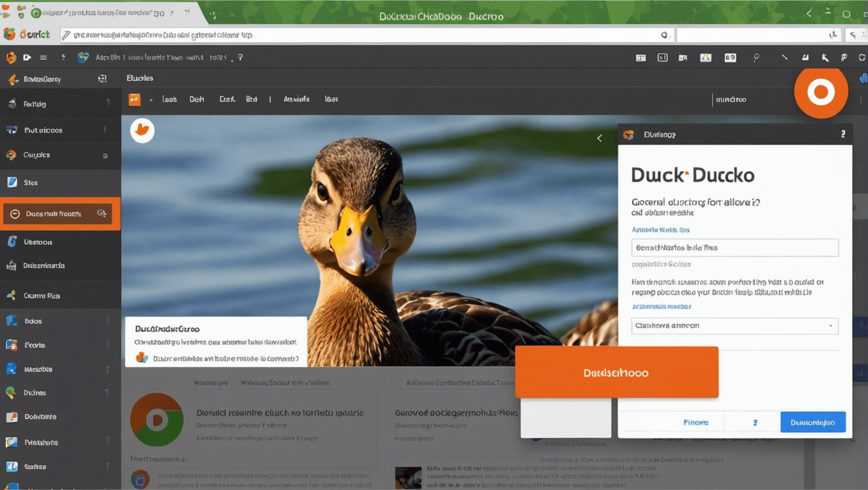Screen dimensions: 868x490
Task: Click the Dvcines duck icon in the sidebar
Action: 11,393
